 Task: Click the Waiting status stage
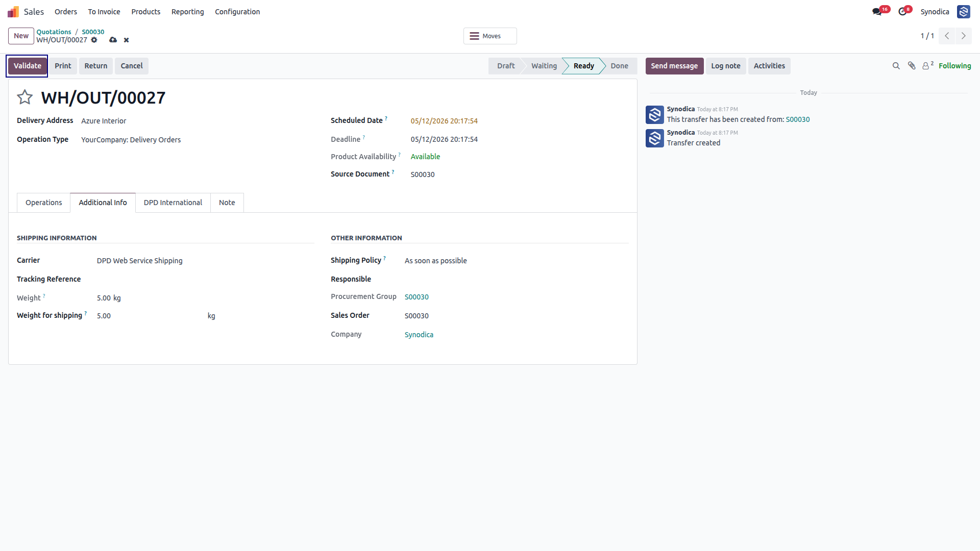[x=544, y=66]
